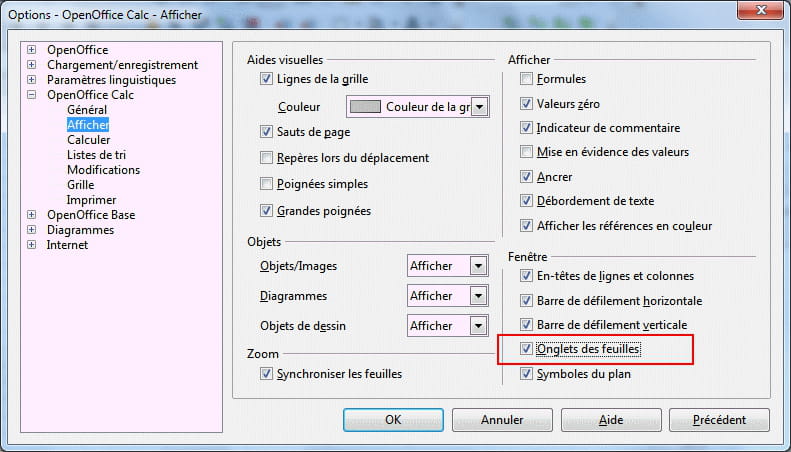Enable Repères lors du déplacement
Image resolution: width=791 pixels, height=452 pixels.
[x=266, y=157]
